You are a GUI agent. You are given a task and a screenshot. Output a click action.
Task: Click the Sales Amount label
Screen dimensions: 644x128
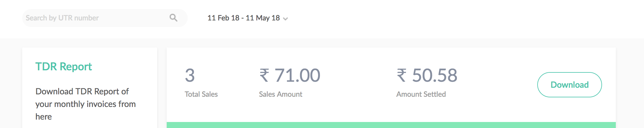(x=281, y=94)
